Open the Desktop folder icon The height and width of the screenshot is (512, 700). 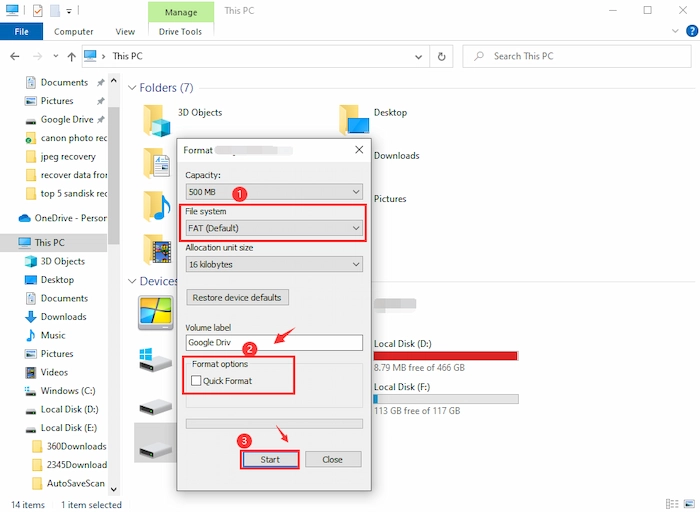click(352, 119)
